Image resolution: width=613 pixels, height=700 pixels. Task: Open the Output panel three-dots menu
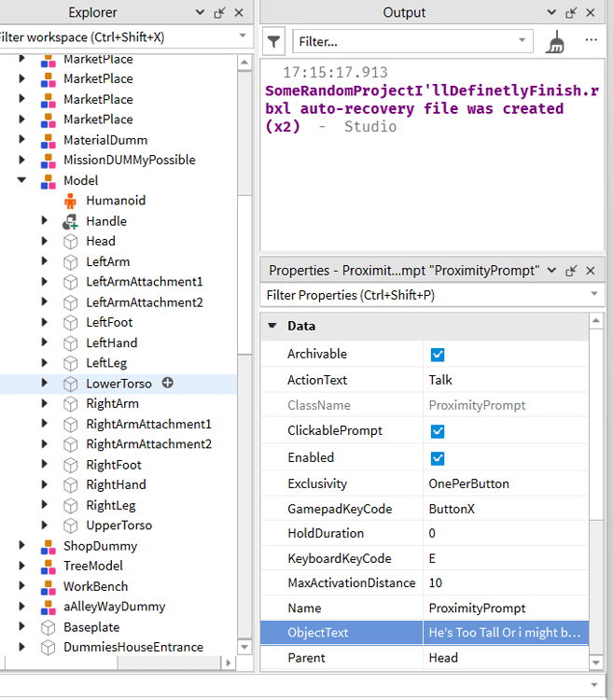tap(592, 40)
